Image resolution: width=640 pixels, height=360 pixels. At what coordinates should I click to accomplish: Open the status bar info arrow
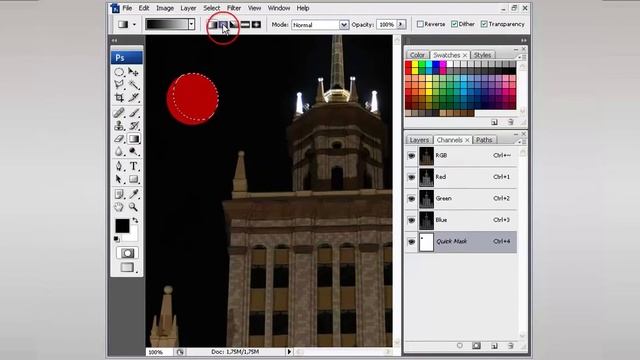click(x=289, y=351)
